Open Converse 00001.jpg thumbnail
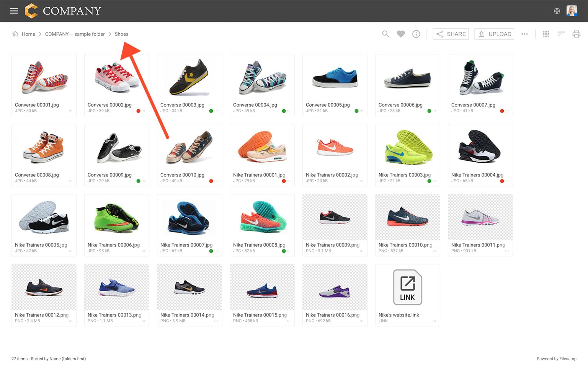Image resolution: width=588 pixels, height=367 pixels. [x=44, y=77]
